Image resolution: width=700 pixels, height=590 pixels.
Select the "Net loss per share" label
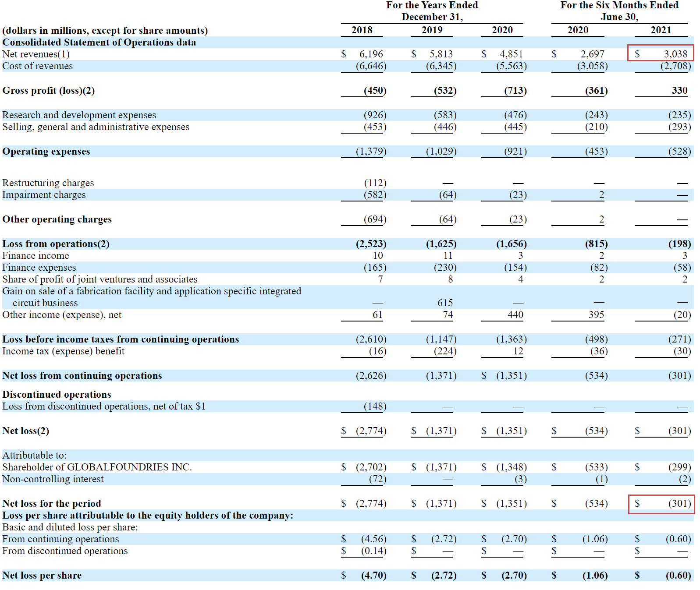(x=42, y=575)
